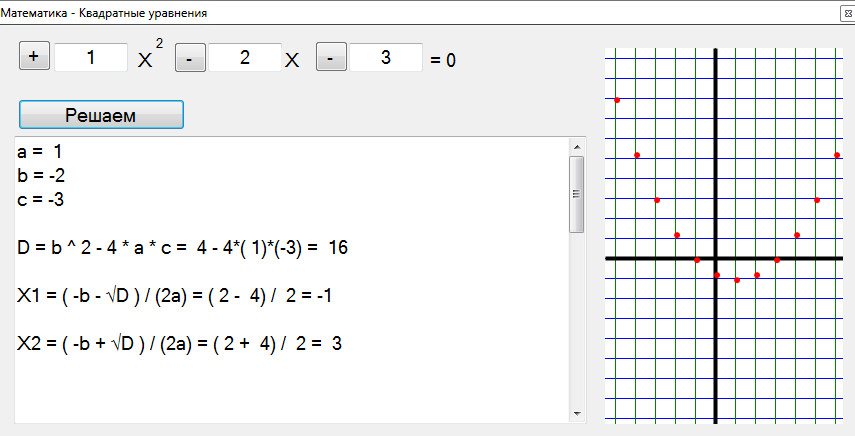Screen dimensions: 855x436
Task: Click the window title Математика - Квадратные уравнения
Action: tap(104, 13)
